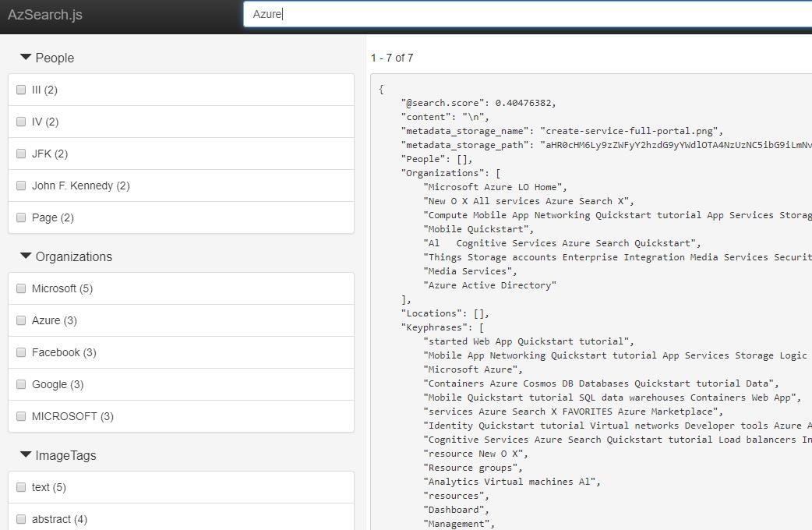
Task: Click "Al Cognitive Services Azure Search Quickstart" entry
Action: click(x=562, y=243)
